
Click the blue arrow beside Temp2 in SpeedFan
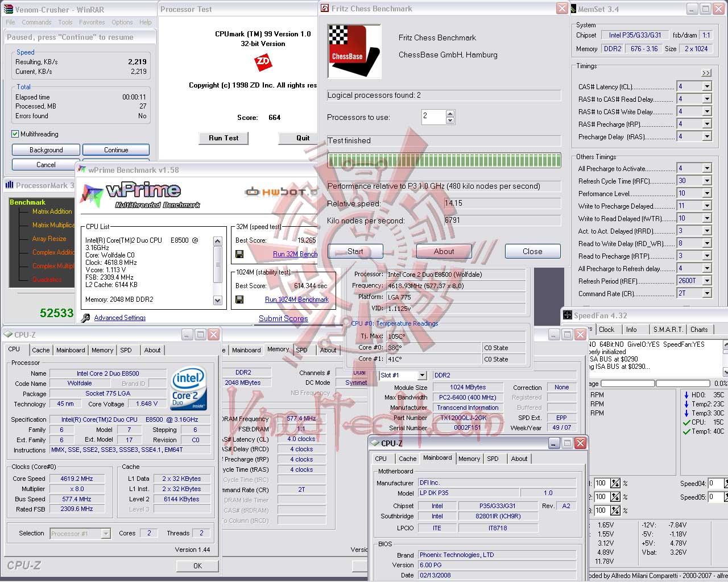coord(686,404)
